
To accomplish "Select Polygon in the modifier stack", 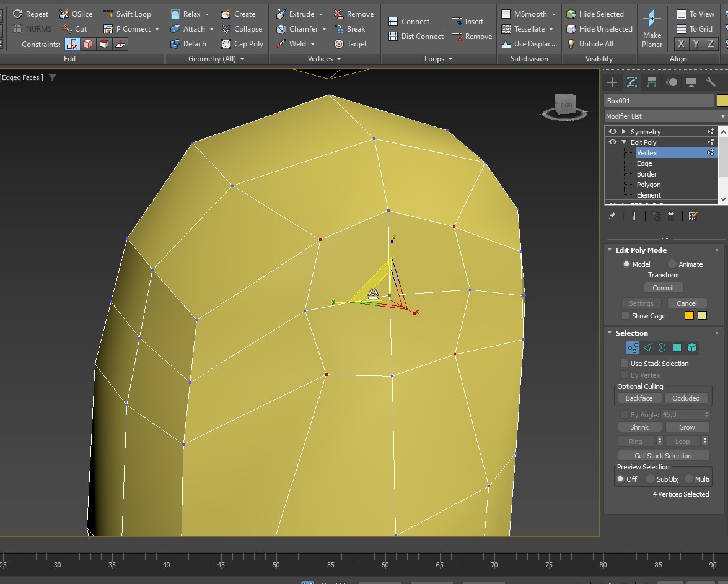I will [648, 185].
